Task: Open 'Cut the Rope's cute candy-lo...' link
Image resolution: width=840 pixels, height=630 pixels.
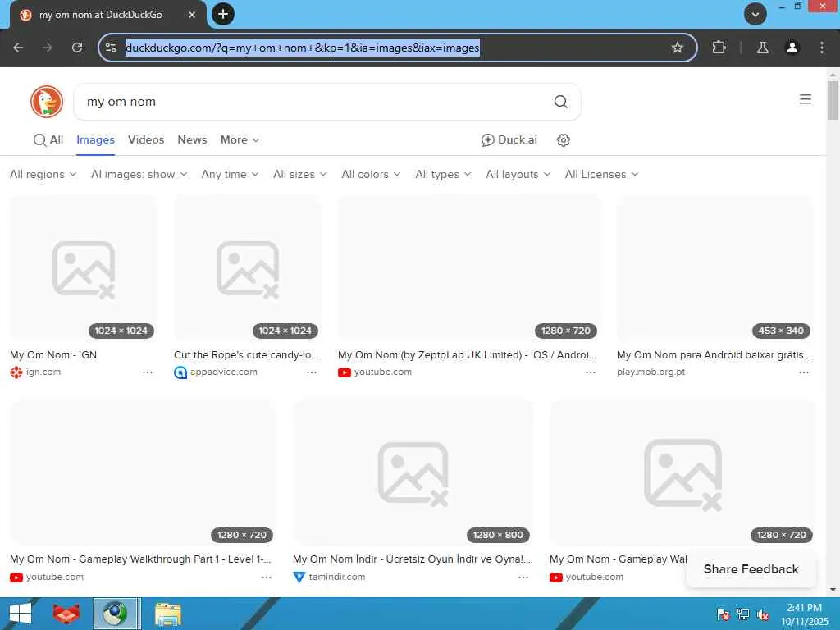Action: tap(246, 354)
